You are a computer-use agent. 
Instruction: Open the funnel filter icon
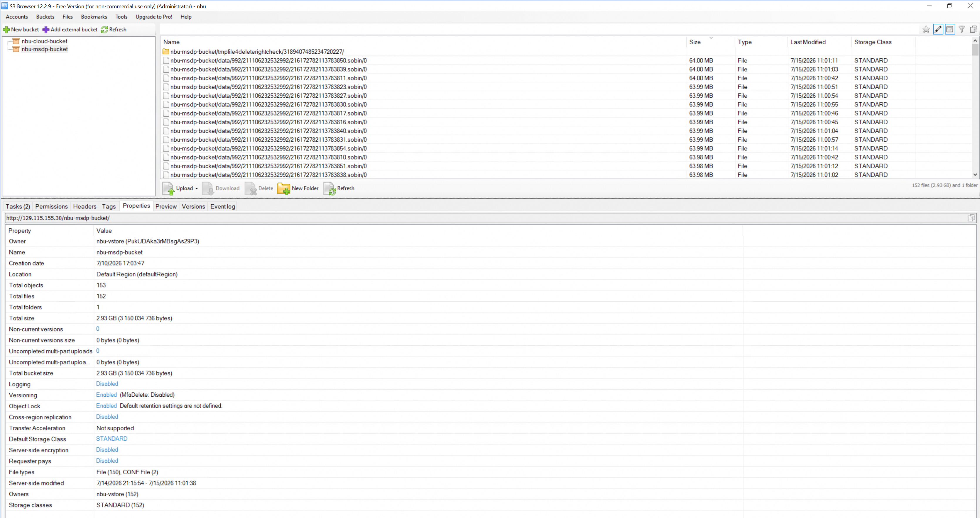(962, 29)
